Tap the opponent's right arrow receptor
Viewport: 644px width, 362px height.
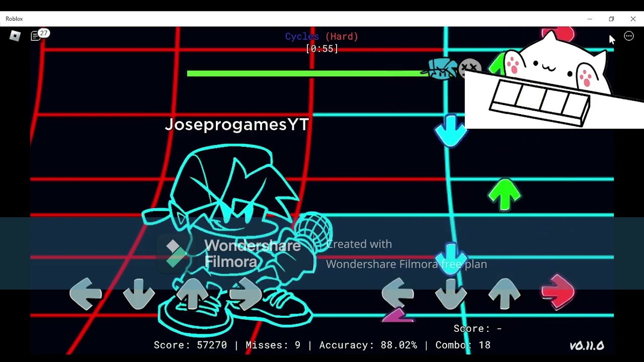pyautogui.click(x=246, y=294)
